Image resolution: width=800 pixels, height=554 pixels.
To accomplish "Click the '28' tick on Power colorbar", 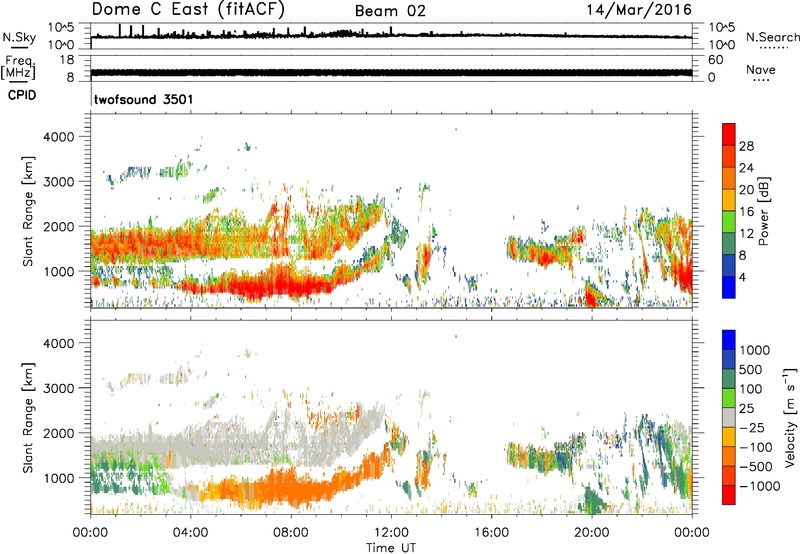I will [x=746, y=146].
